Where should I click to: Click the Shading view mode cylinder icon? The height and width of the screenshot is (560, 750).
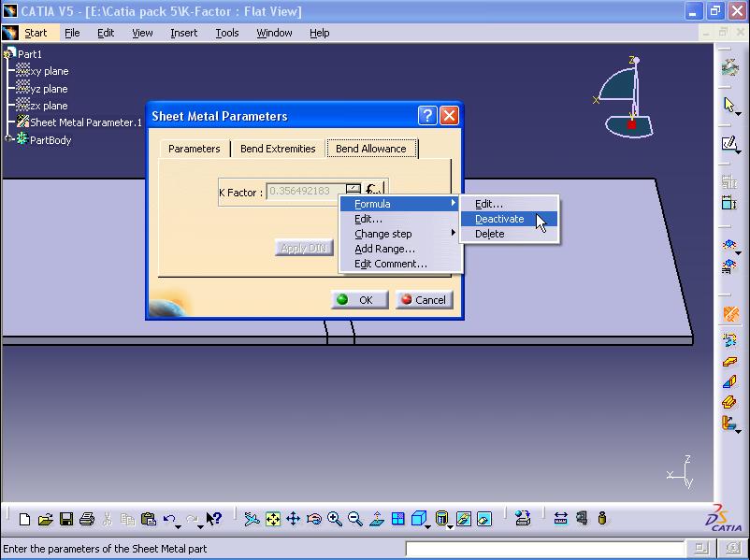pos(441,518)
